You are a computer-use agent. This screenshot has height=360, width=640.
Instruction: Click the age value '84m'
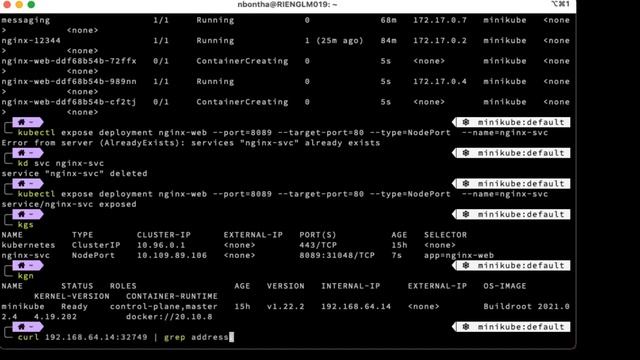388,40
